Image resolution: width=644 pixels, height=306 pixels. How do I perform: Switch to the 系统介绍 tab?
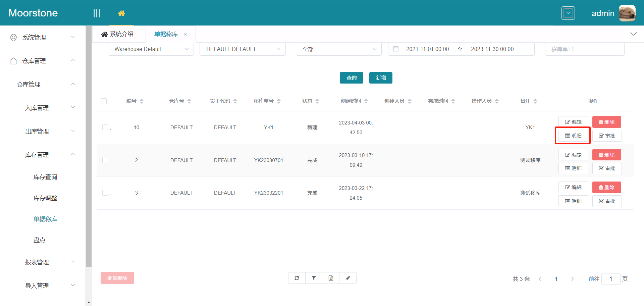pyautogui.click(x=118, y=34)
